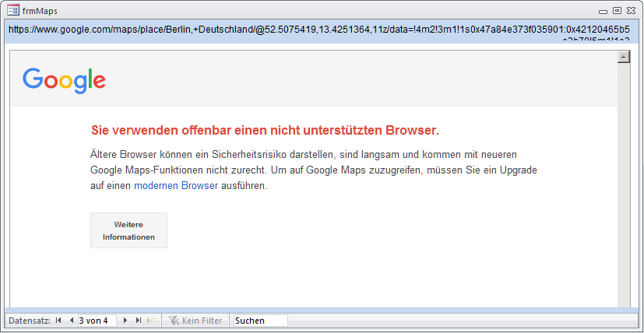Viewport: 644px width, 333px height.
Task: Go to the first record
Action: (58, 321)
